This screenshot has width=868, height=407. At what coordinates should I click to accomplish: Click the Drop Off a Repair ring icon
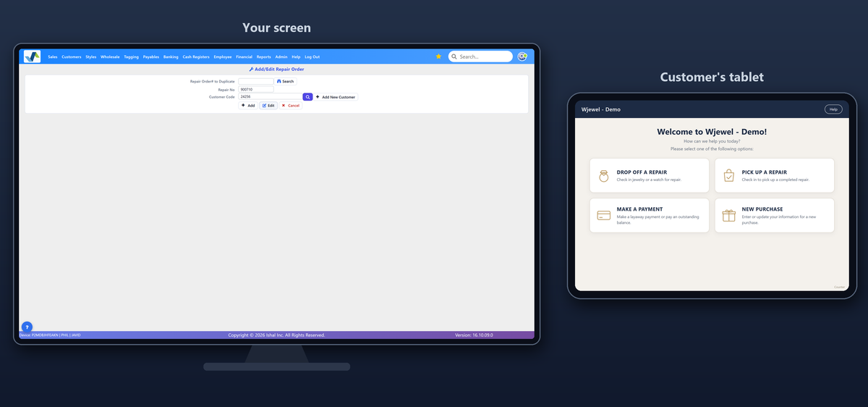tap(604, 176)
